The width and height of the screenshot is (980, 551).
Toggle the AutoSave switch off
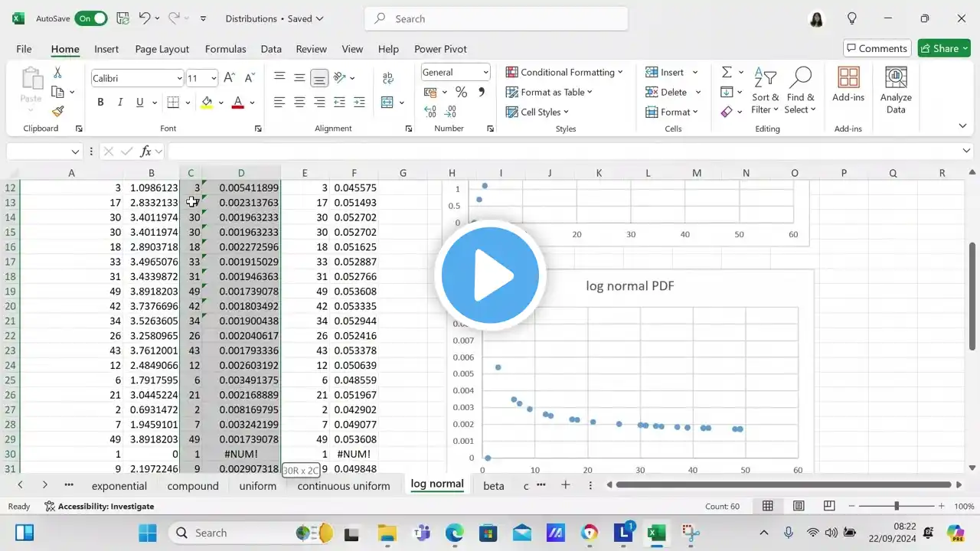click(x=90, y=18)
